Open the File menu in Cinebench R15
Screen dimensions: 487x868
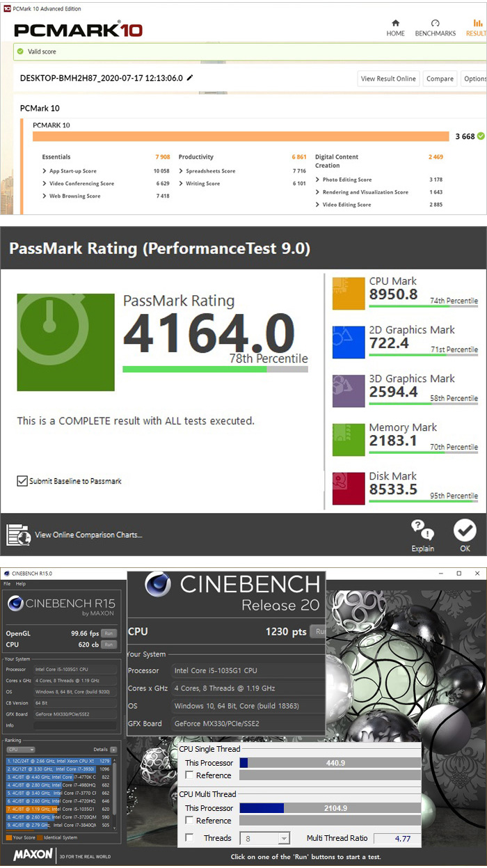(x=7, y=584)
